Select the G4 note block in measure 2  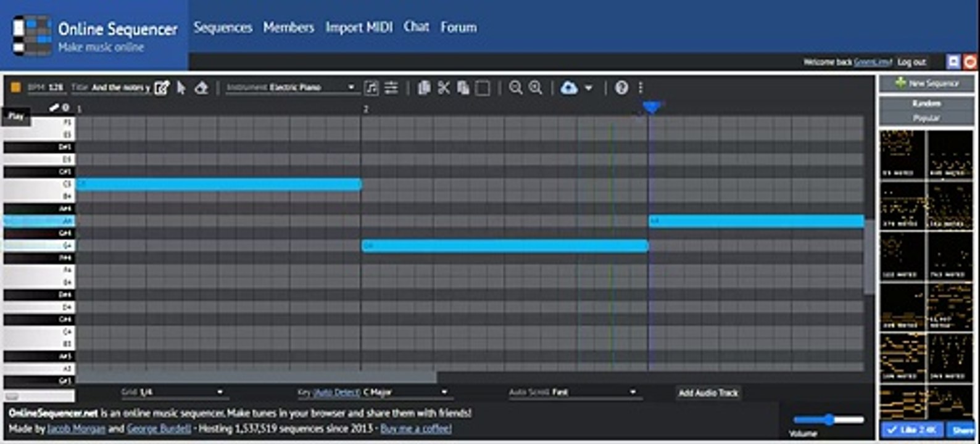(x=505, y=245)
